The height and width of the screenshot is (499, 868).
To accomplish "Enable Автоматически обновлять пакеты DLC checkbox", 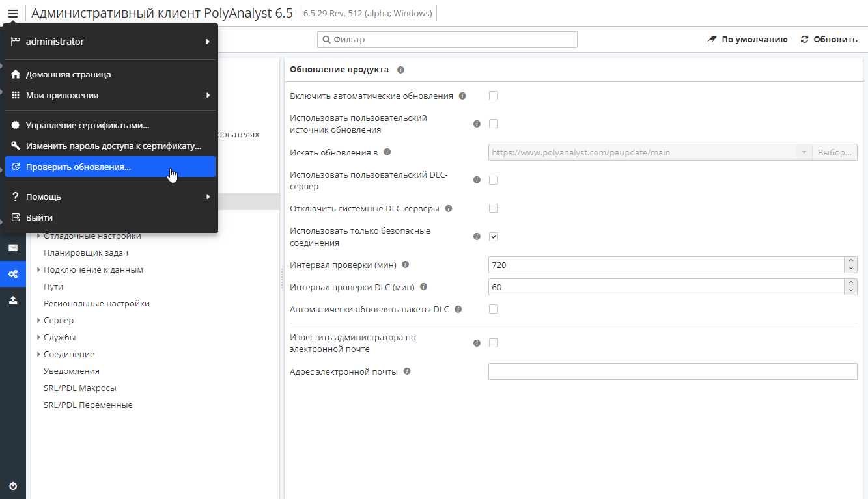I will 494,309.
